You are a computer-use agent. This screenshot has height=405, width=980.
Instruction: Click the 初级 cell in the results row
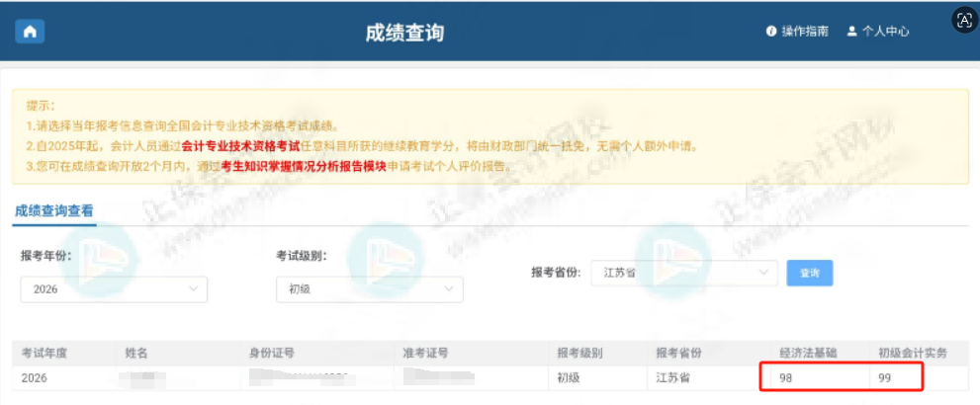(x=569, y=378)
